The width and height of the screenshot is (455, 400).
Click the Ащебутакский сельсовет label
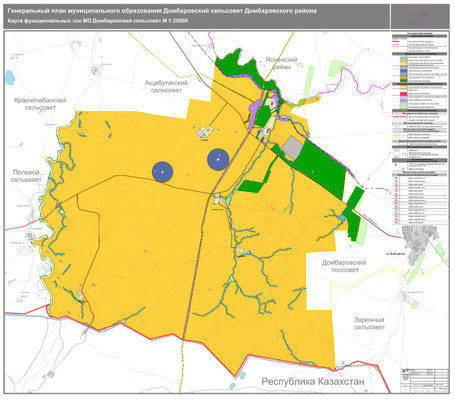pyautogui.click(x=166, y=86)
